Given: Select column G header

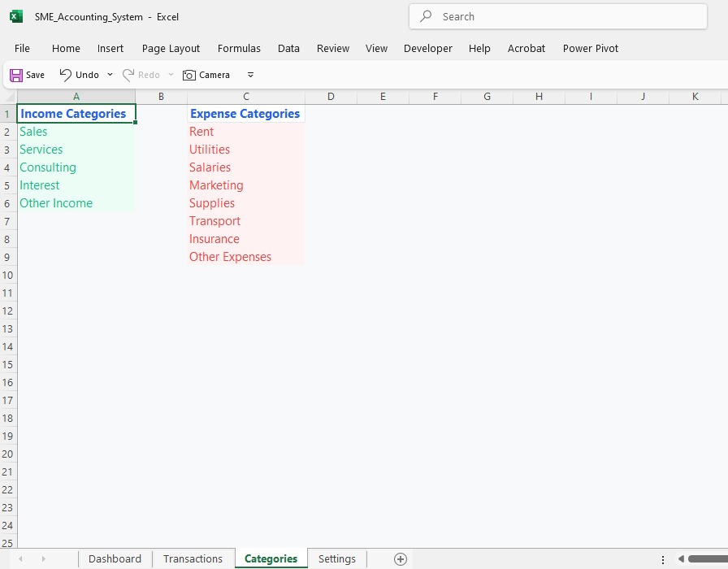Looking at the screenshot, I should coord(487,97).
